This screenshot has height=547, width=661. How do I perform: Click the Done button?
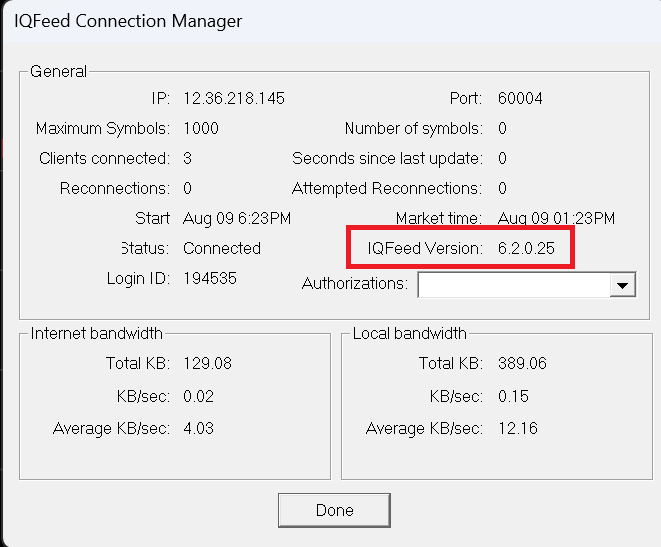(334, 510)
